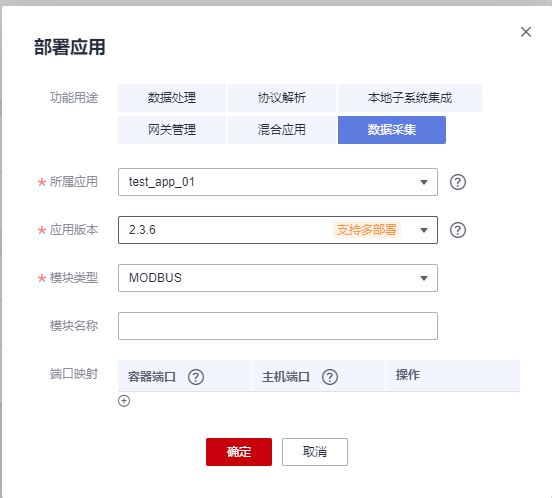Click the 操作 column header
This screenshot has height=498, width=552.
point(407,375)
